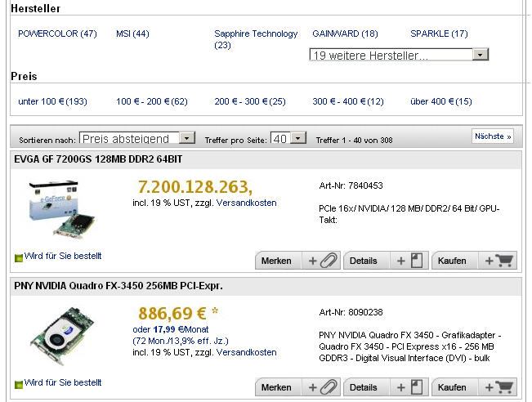Filter by manufacturer GAINWARD (18)
Screen dimensions: 532x402
(x=345, y=33)
